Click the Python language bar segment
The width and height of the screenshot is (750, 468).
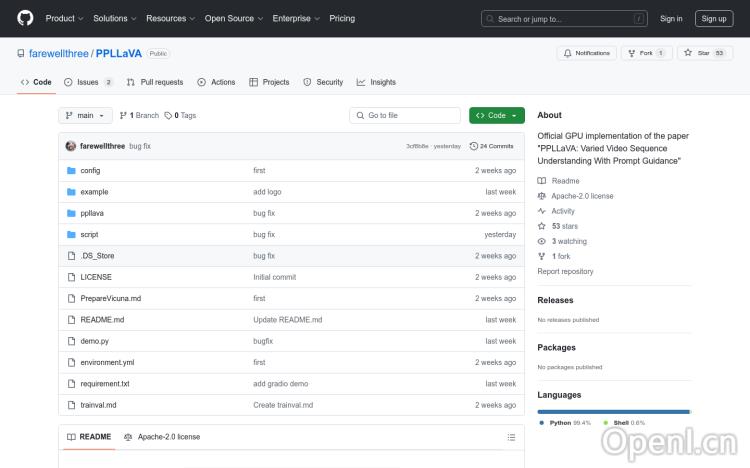(613, 411)
